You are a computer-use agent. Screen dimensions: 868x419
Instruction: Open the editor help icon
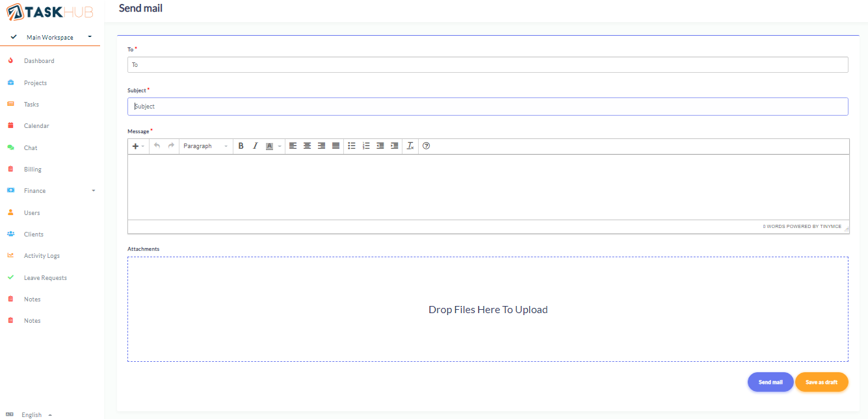point(426,146)
